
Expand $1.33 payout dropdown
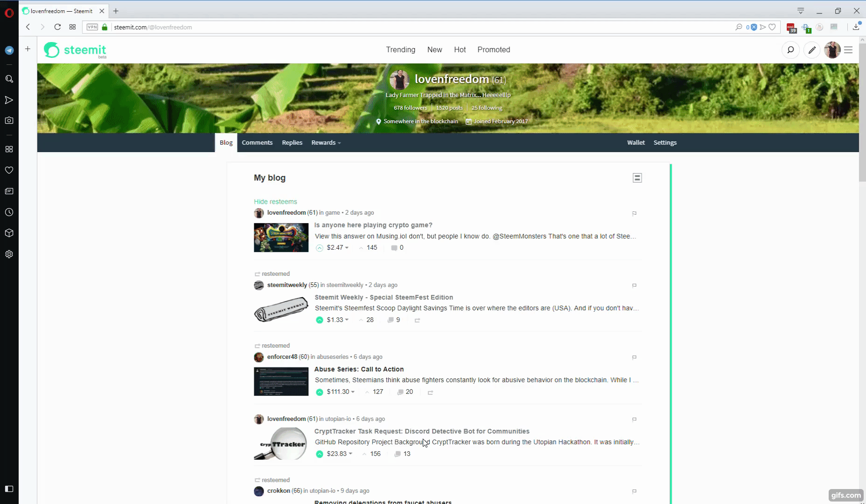click(338, 320)
